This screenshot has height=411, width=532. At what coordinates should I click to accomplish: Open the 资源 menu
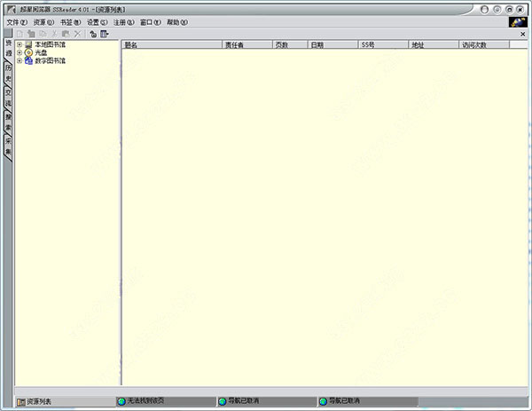(x=43, y=22)
